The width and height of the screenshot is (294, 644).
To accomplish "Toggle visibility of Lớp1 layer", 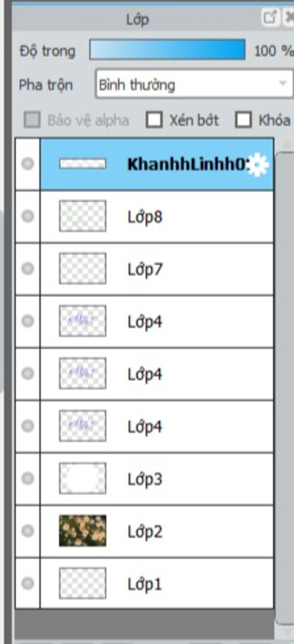I will click(x=28, y=583).
